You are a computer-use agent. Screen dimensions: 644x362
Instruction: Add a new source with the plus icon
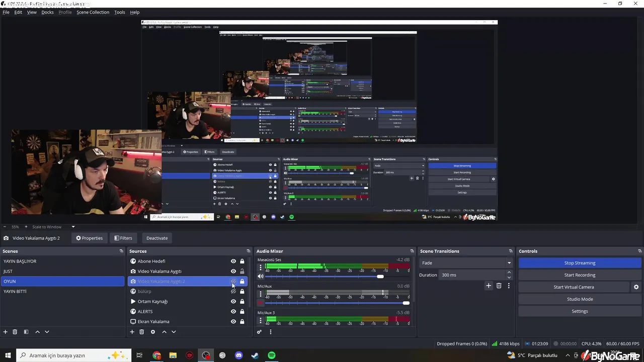[x=132, y=332]
